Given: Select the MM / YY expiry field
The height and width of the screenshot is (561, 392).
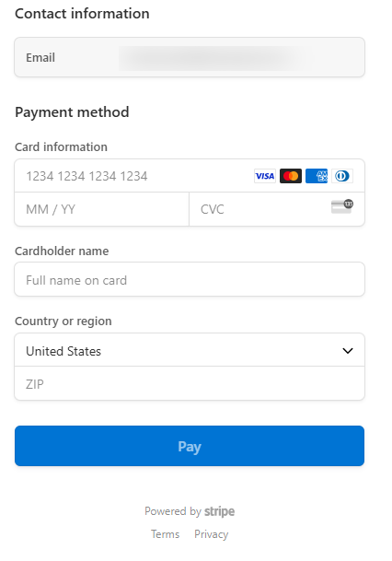Looking at the screenshot, I should [102, 209].
